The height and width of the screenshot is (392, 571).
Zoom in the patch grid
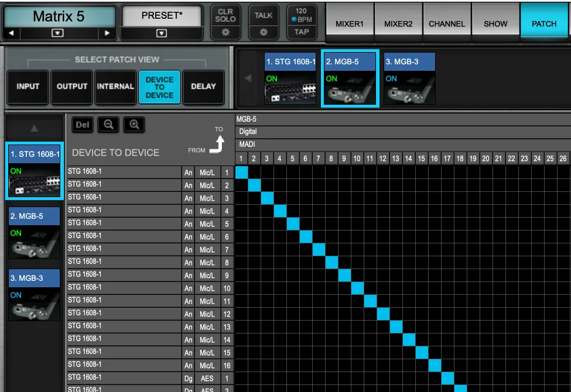(x=134, y=125)
